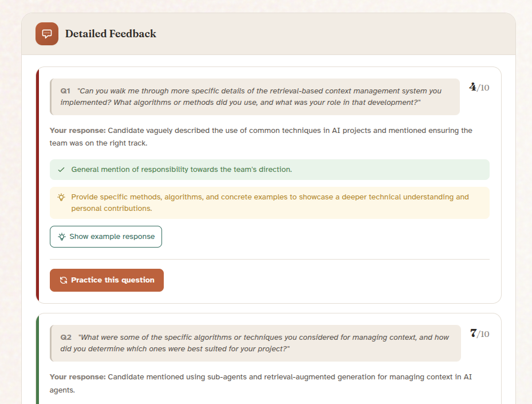The width and height of the screenshot is (532, 404).
Task: Select the Detailed Feedback header tab
Action: coord(110,34)
